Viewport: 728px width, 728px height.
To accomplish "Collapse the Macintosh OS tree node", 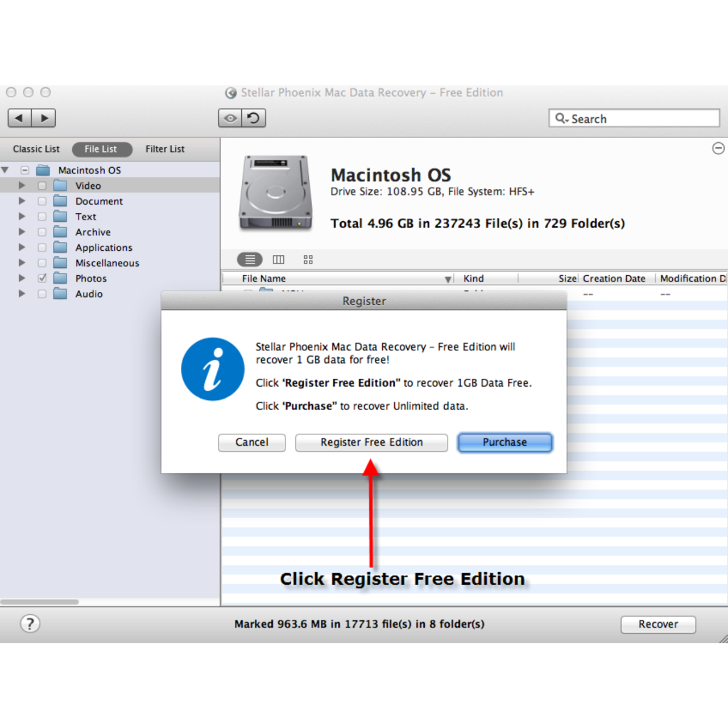I will [x=5, y=170].
